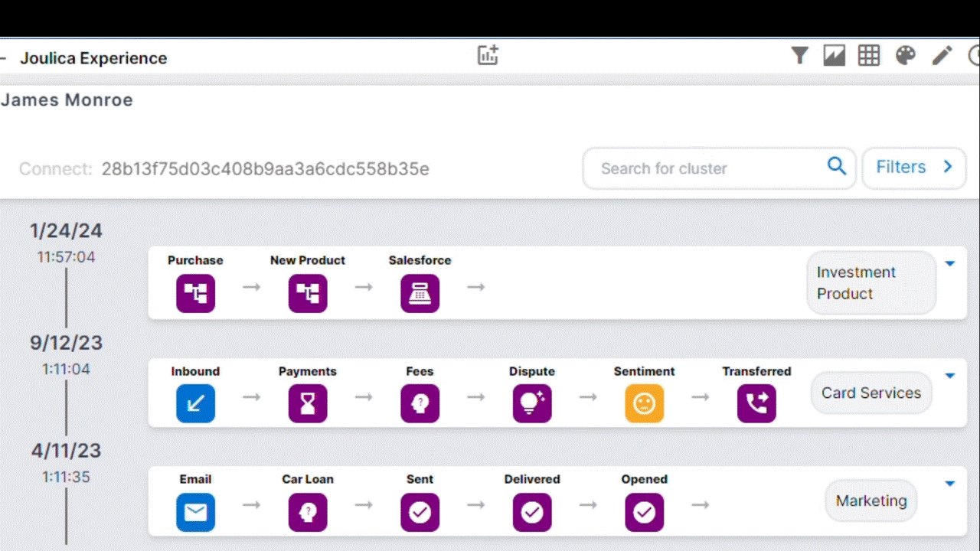The image size is (980, 551).
Task: Expand the Card Services journey row
Action: coord(950,375)
